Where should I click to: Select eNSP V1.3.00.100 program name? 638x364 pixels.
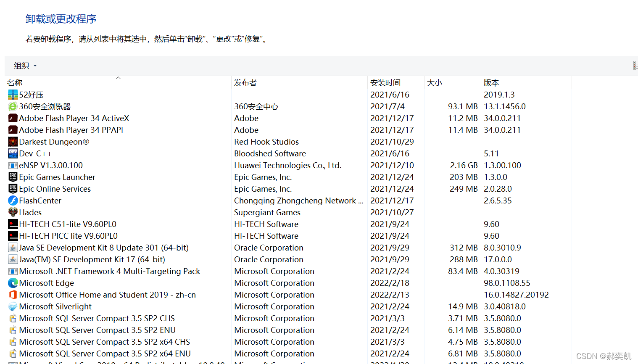tap(51, 165)
